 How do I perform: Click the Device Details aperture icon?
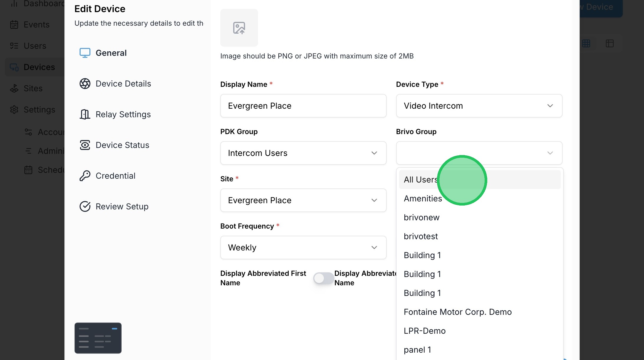(x=85, y=84)
